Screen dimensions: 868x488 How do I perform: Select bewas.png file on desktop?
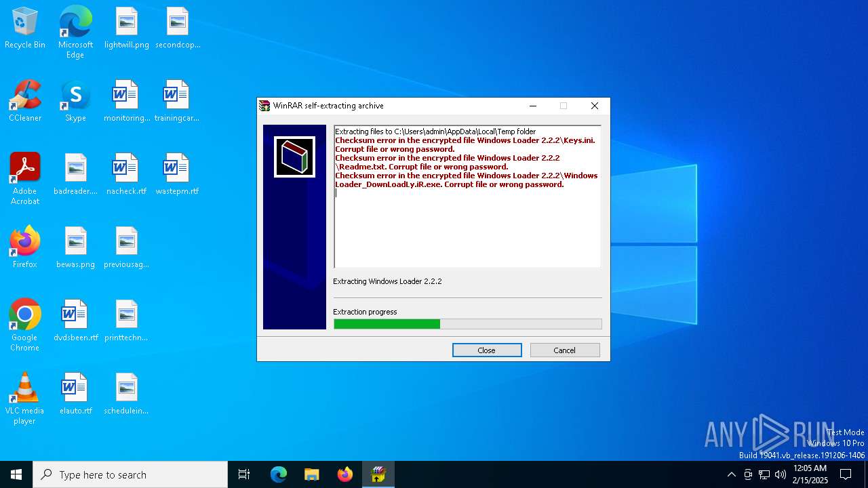click(x=75, y=247)
